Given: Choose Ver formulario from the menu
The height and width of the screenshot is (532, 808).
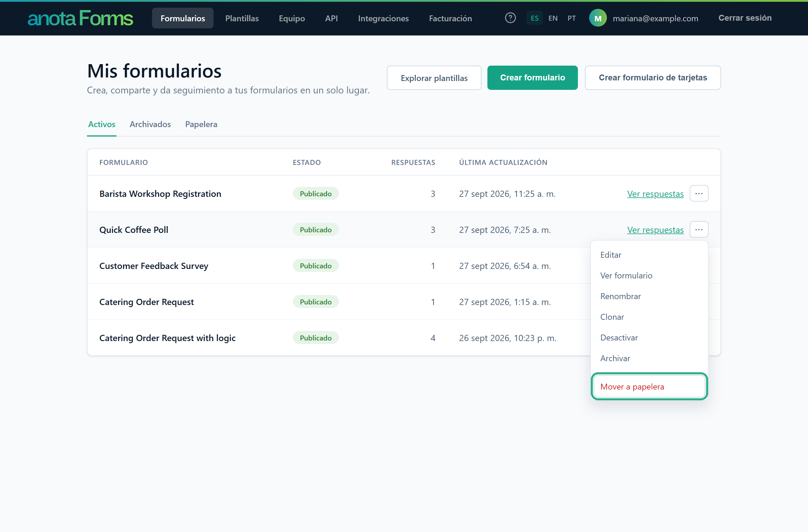Looking at the screenshot, I should tap(649, 275).
